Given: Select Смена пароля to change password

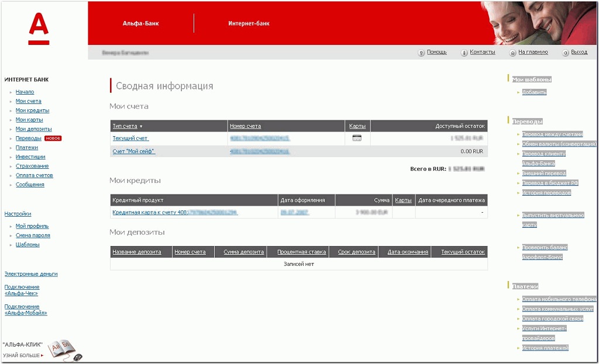Looking at the screenshot, I should tap(33, 235).
